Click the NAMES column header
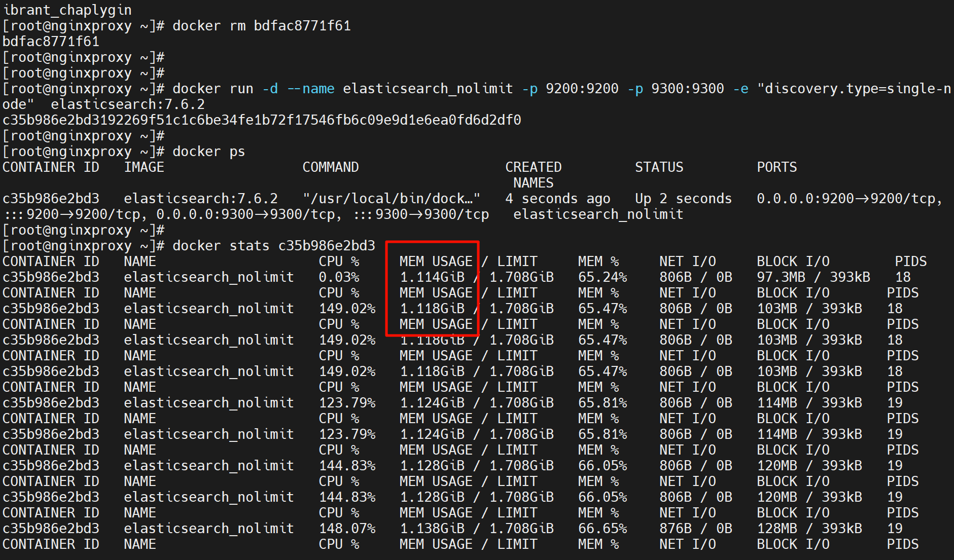Image resolution: width=954 pixels, height=560 pixels. click(533, 183)
